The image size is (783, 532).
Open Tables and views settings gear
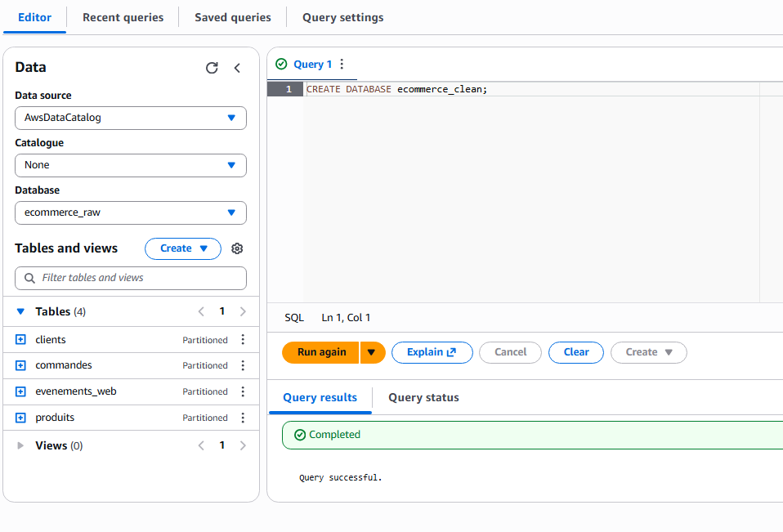click(237, 248)
